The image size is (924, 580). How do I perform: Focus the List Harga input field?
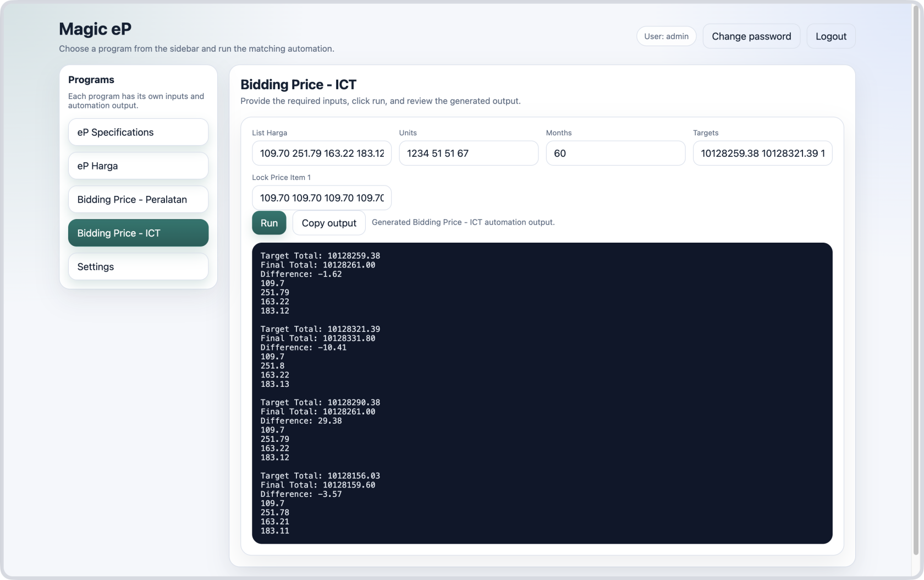click(x=322, y=153)
